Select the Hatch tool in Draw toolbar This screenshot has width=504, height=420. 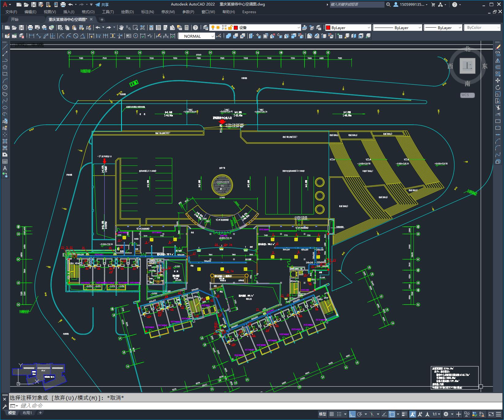pyautogui.click(x=5, y=141)
